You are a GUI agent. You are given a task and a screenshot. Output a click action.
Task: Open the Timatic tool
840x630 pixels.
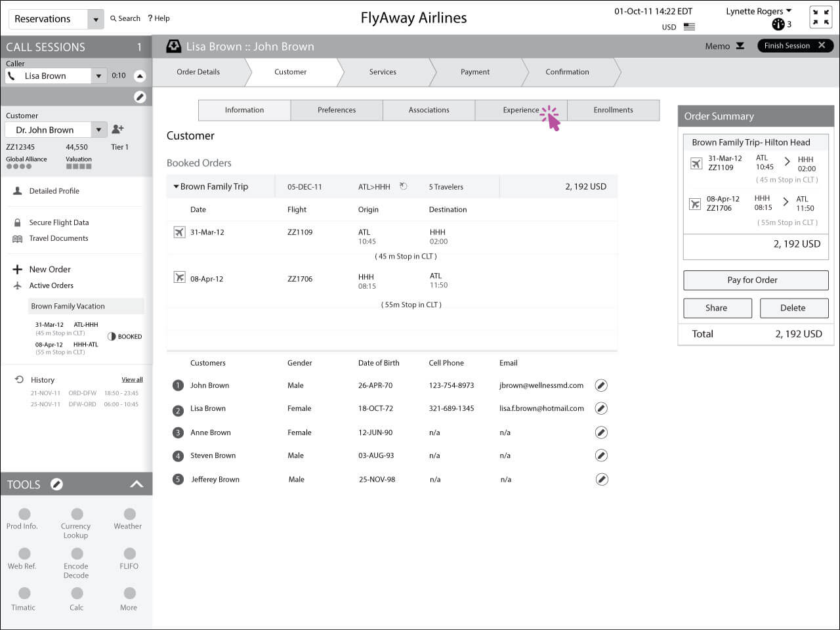point(24,594)
